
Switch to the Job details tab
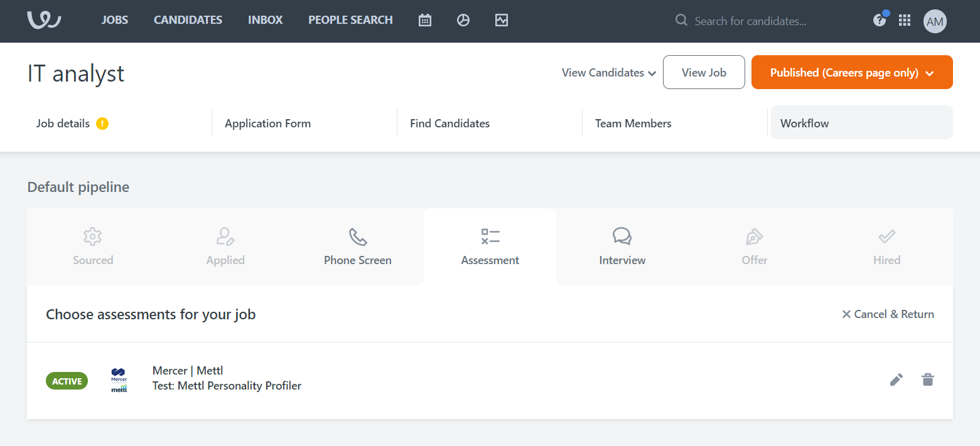pyautogui.click(x=119, y=124)
